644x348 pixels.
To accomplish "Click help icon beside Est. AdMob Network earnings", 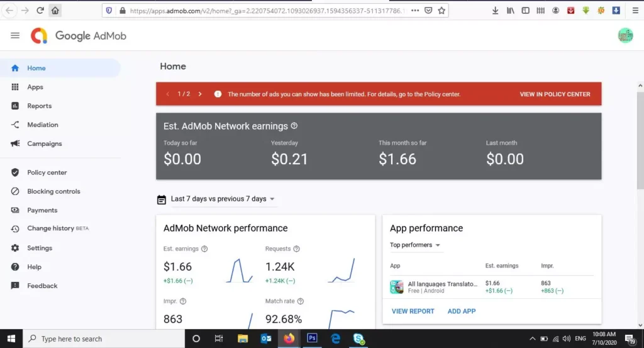I will [x=294, y=126].
